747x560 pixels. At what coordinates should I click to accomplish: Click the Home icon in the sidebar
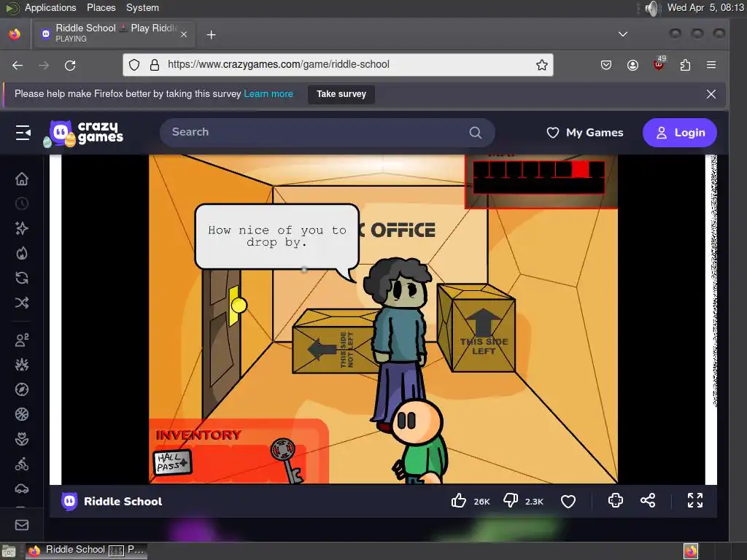click(22, 179)
